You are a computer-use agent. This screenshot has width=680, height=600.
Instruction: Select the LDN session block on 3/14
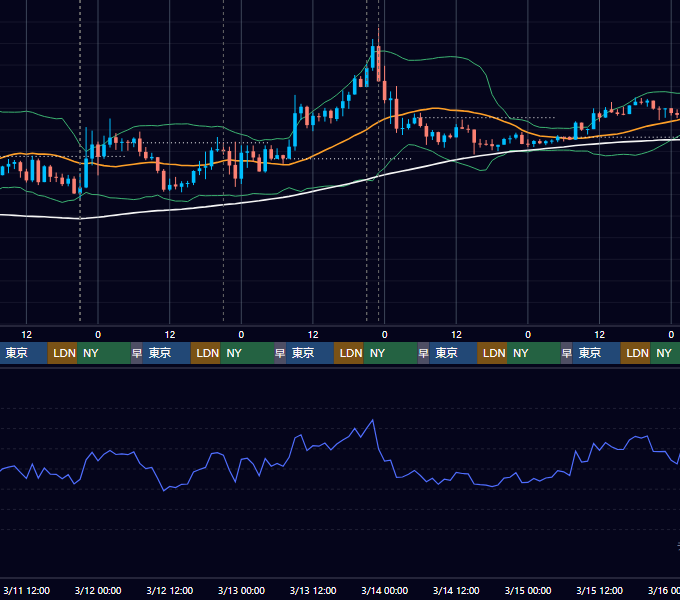tap(492, 353)
